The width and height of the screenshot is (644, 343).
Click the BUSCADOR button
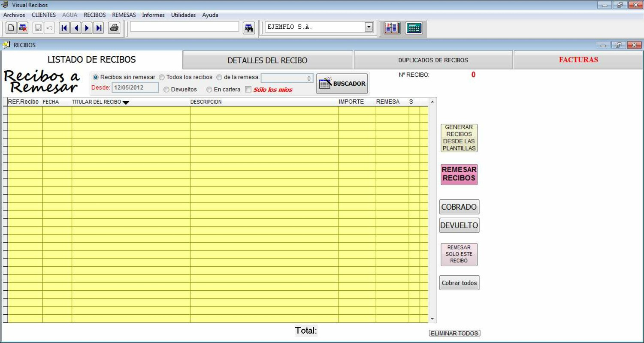pos(342,84)
